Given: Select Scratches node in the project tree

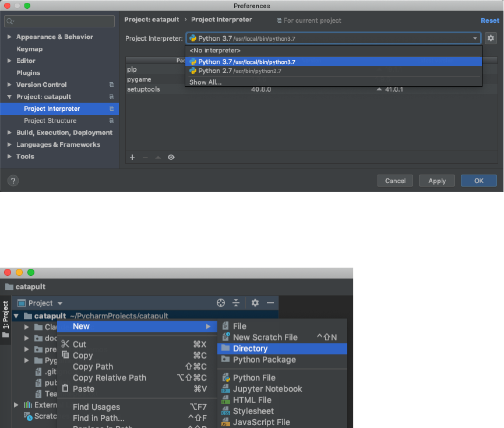Looking at the screenshot, I should [x=41, y=416].
